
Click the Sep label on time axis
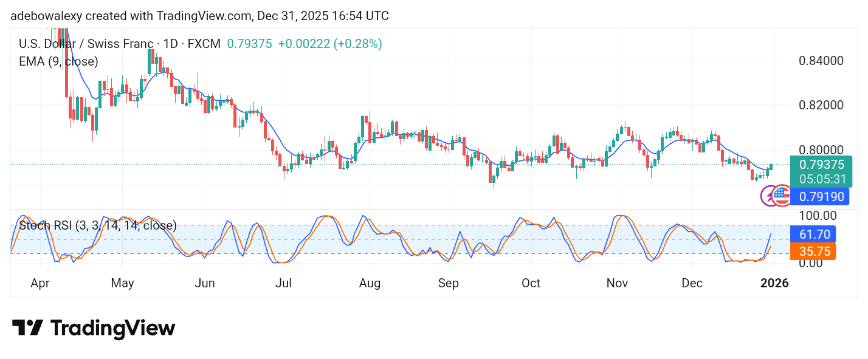click(449, 283)
